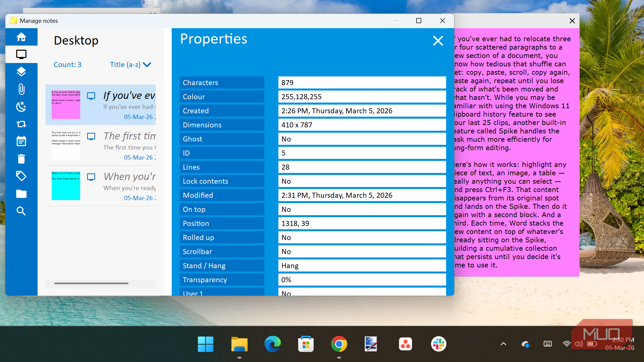Expand the Title (a-z) sort dropdown
The width and height of the screenshot is (644, 362).
click(131, 65)
